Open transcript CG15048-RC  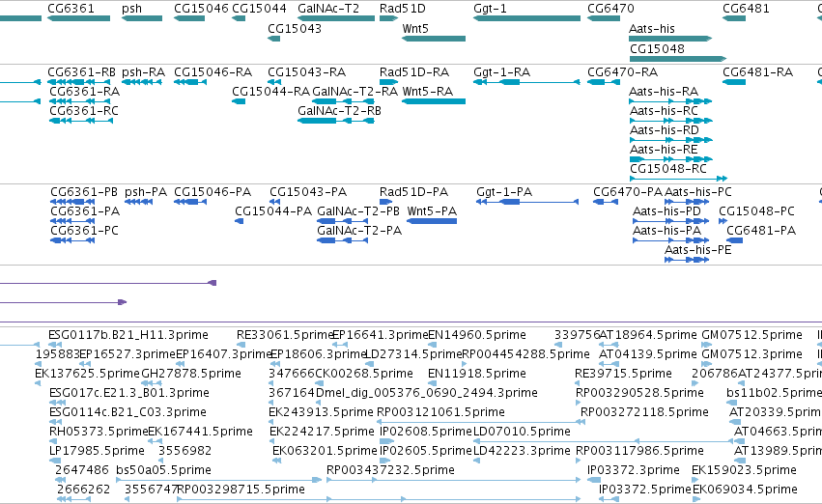(667, 169)
